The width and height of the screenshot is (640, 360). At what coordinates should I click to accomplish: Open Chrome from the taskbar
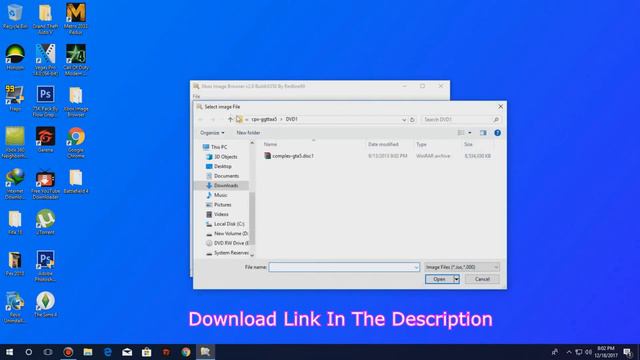click(x=186, y=352)
